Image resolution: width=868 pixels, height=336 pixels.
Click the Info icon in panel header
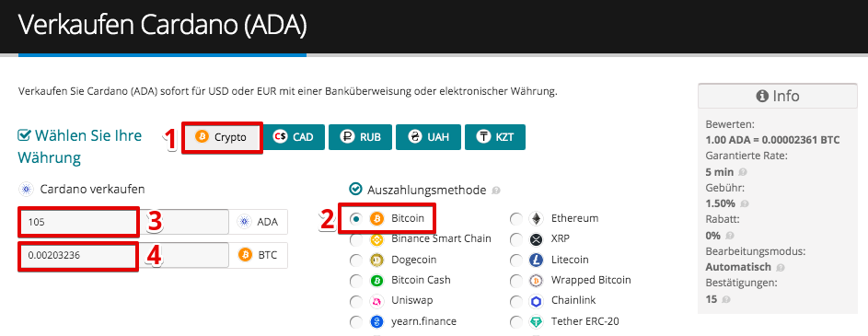coord(762,97)
